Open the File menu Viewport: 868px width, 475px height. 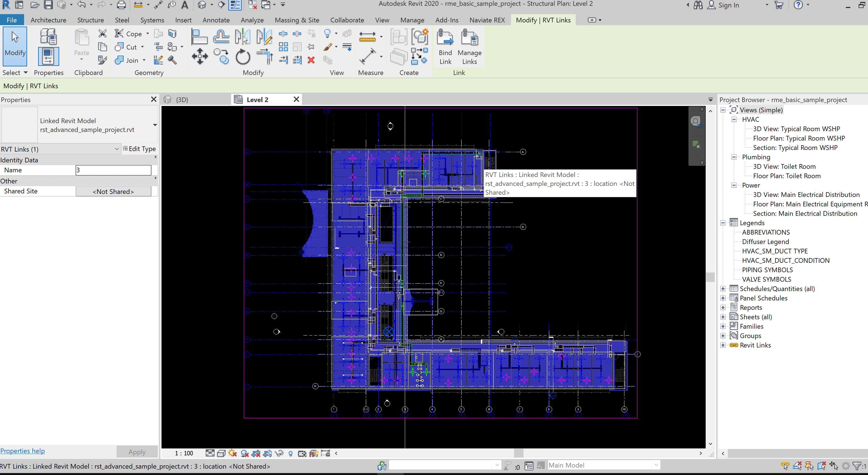tap(11, 20)
